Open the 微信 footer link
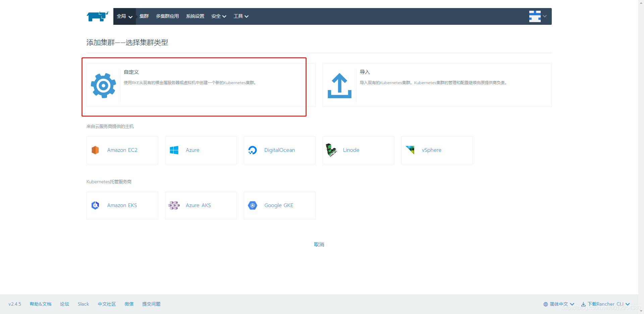 click(x=129, y=304)
